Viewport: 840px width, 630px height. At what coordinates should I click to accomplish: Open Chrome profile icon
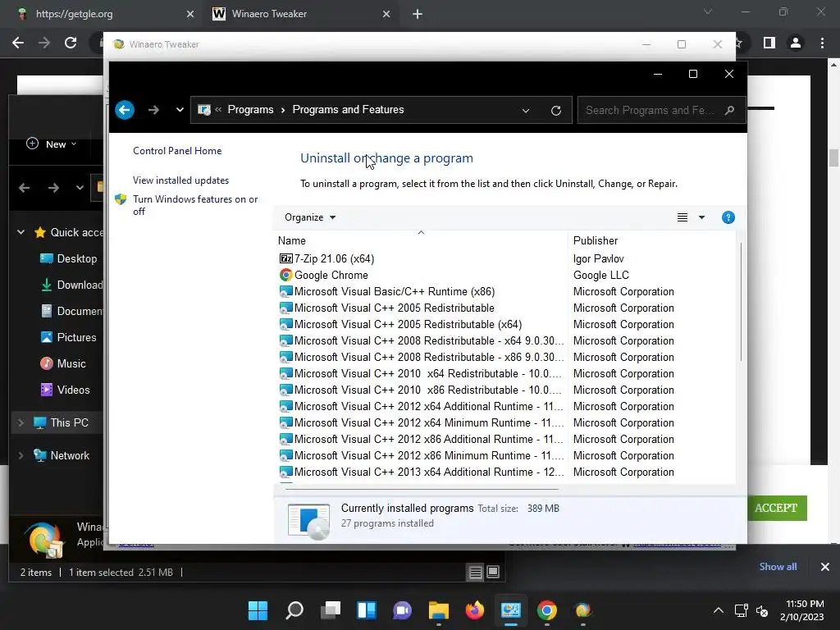(x=796, y=43)
